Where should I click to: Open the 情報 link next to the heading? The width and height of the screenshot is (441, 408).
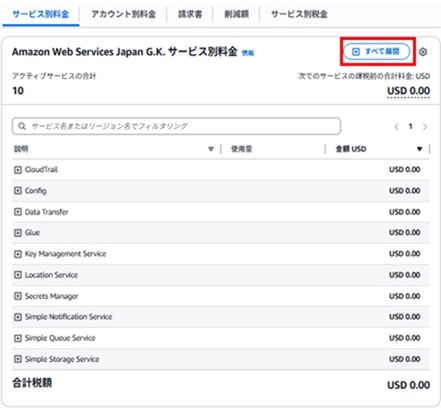248,53
